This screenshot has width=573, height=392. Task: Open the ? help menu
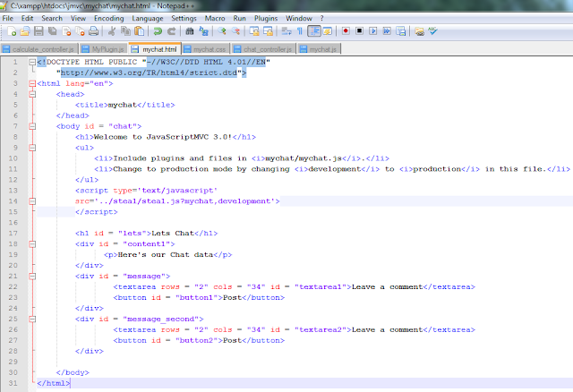pyautogui.click(x=322, y=18)
